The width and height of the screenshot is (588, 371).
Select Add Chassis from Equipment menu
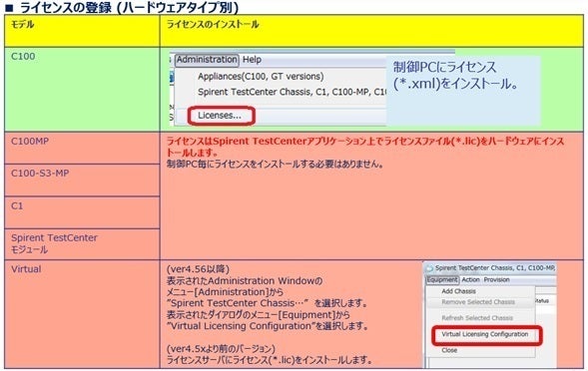458,291
